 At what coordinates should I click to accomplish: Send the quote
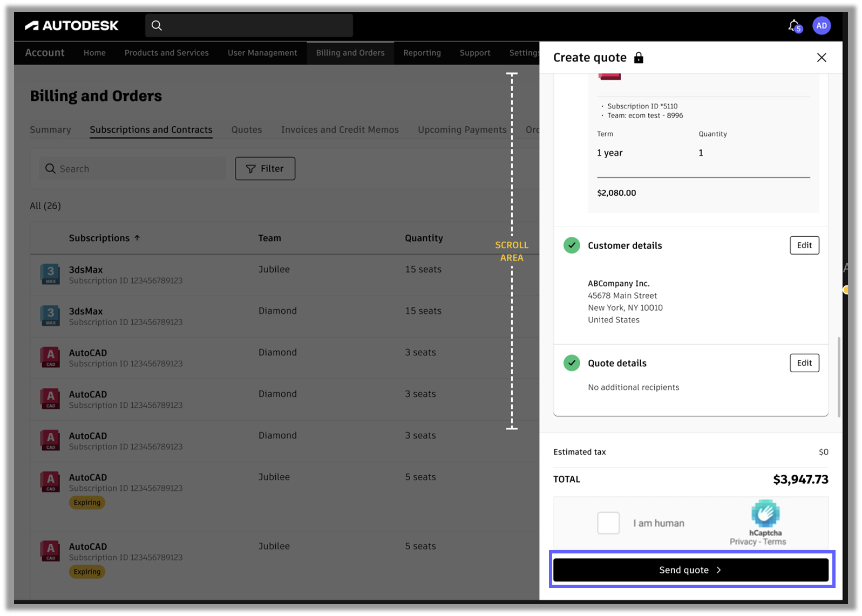coord(691,570)
